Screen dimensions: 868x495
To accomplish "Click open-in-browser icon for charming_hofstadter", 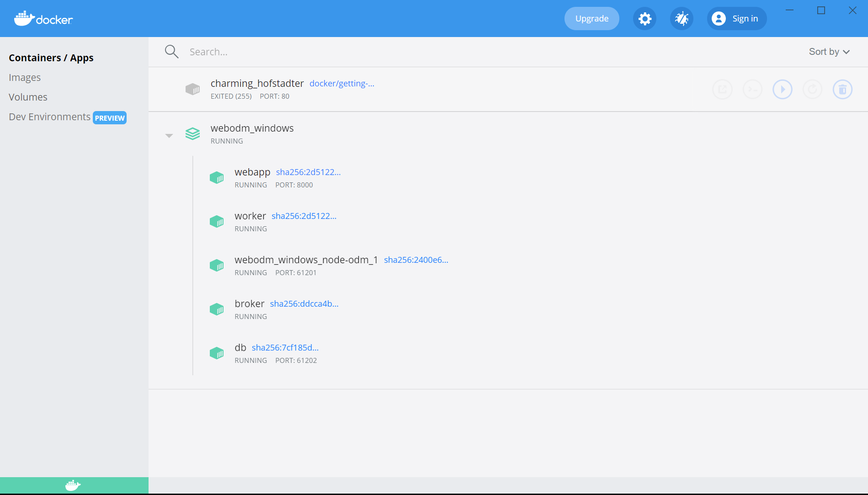I will [x=722, y=90].
